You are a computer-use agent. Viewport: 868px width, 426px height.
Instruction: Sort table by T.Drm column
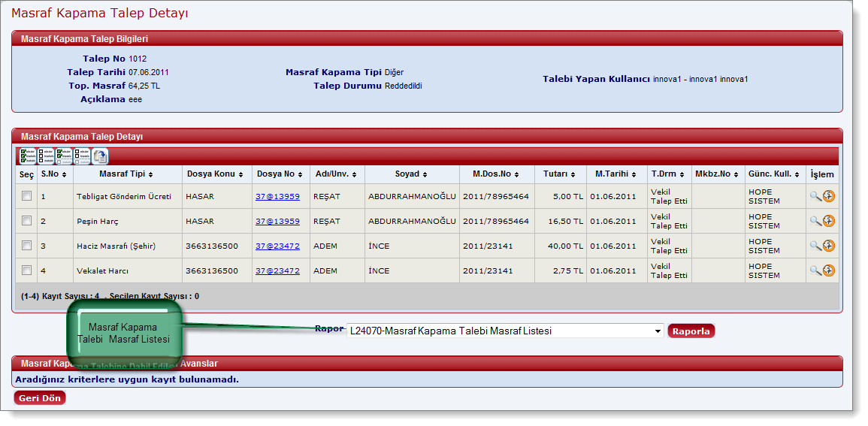(668, 174)
